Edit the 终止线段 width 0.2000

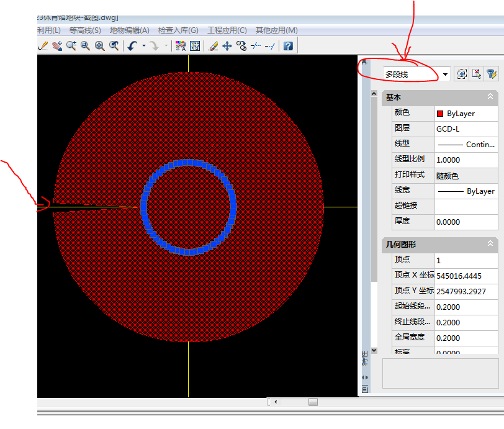(x=466, y=323)
